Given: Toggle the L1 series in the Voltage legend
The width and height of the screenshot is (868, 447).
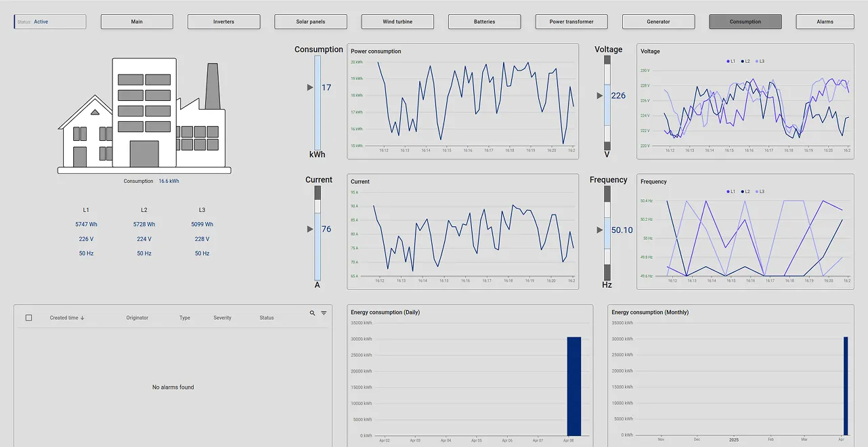Looking at the screenshot, I should [x=729, y=61].
